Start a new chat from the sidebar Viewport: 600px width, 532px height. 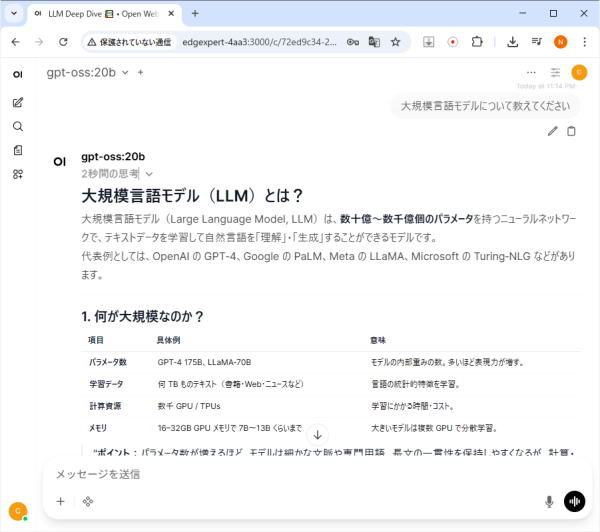coord(18,103)
